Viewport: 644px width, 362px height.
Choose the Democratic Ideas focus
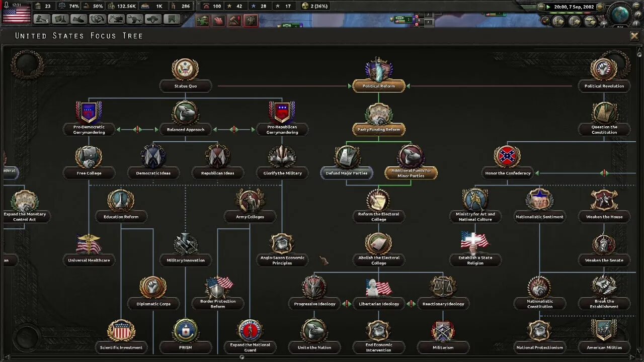153,173
